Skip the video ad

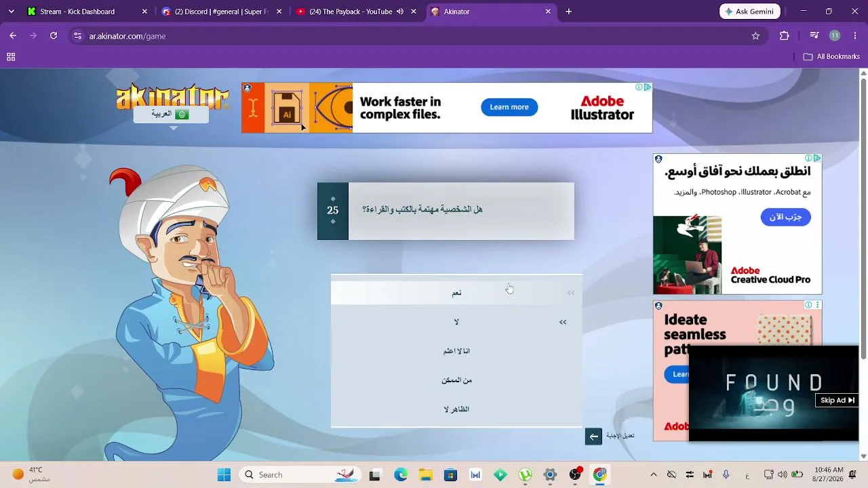[837, 400]
